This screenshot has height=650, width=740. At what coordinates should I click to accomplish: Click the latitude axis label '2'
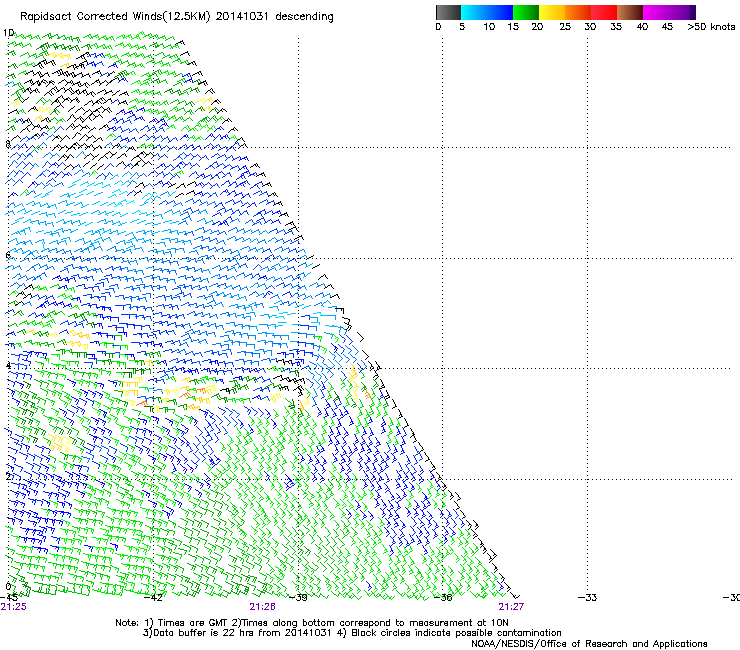click(8, 476)
